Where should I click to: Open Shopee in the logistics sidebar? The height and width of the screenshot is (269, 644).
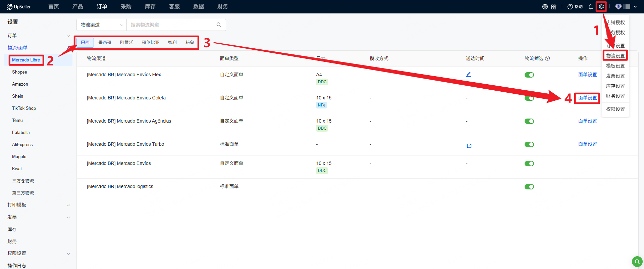(19, 72)
